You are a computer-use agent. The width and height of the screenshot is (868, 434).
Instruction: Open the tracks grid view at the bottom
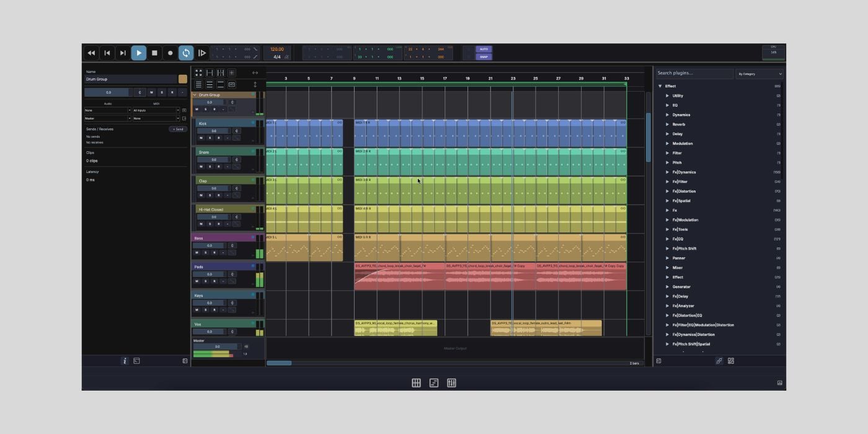click(x=417, y=383)
